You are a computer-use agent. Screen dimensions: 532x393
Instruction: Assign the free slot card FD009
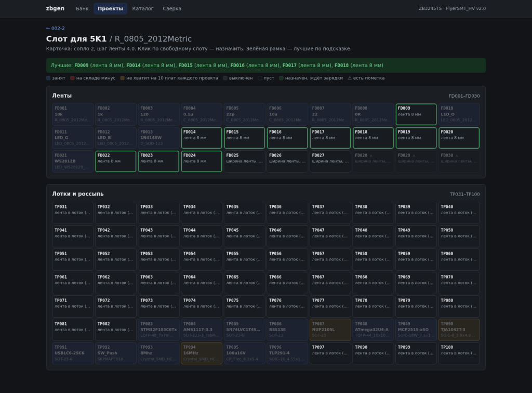416,114
